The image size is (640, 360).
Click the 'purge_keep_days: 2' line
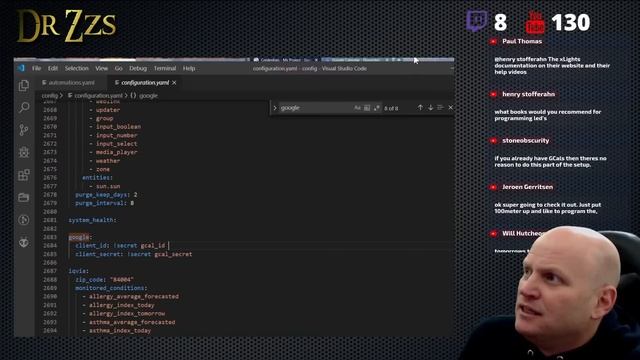(106, 195)
